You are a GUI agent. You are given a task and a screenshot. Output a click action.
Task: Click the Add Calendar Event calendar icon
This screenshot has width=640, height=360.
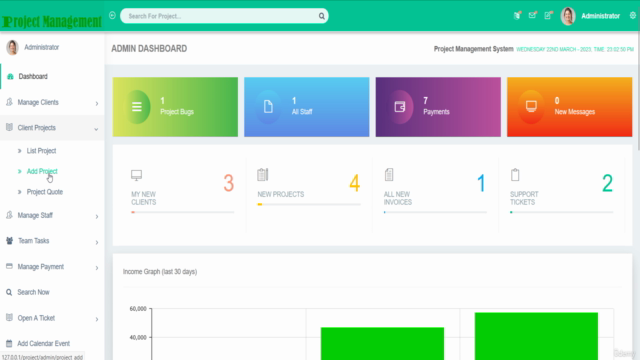tap(9, 343)
